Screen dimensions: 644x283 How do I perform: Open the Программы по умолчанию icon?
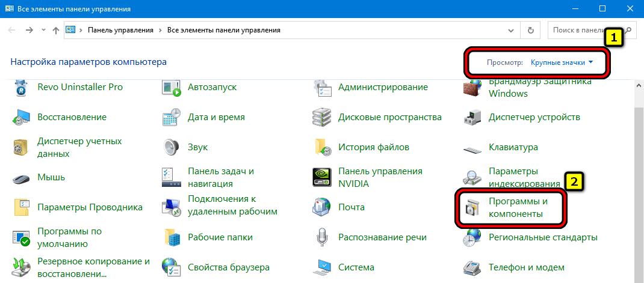(21, 237)
